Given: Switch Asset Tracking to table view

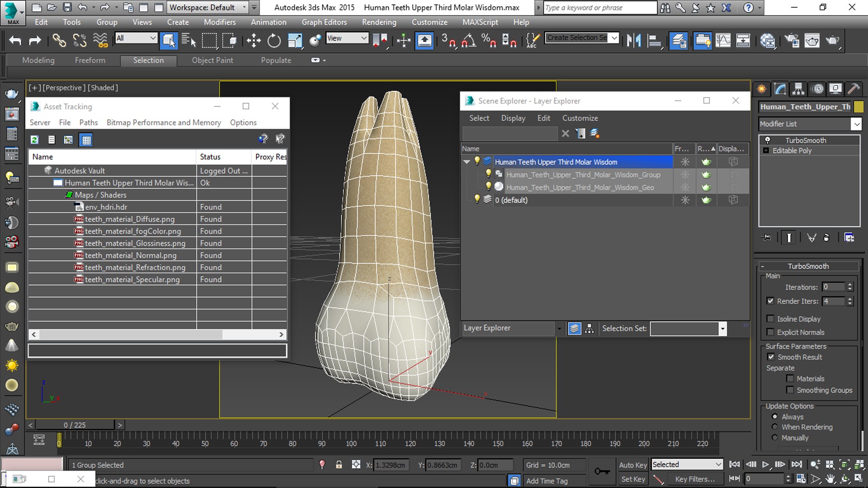Looking at the screenshot, I should click(86, 140).
